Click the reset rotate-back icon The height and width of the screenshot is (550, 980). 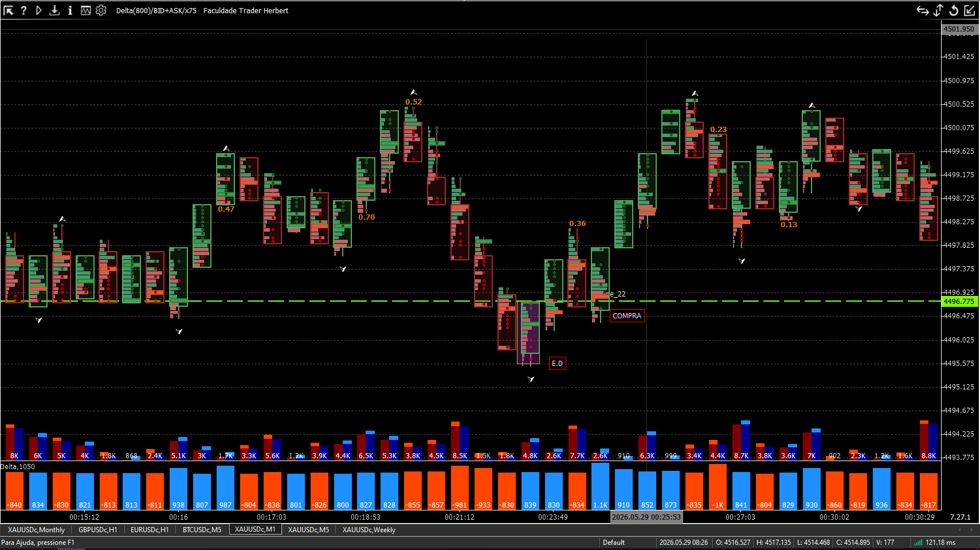pos(954,10)
